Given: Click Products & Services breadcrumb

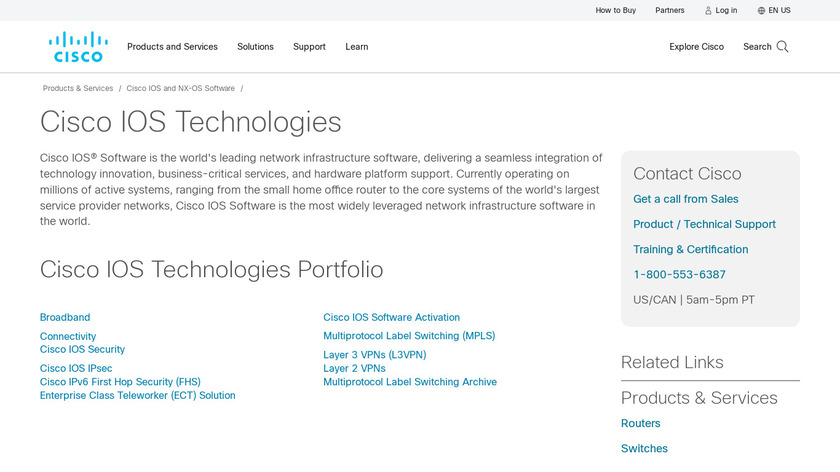Looking at the screenshot, I should 78,88.
